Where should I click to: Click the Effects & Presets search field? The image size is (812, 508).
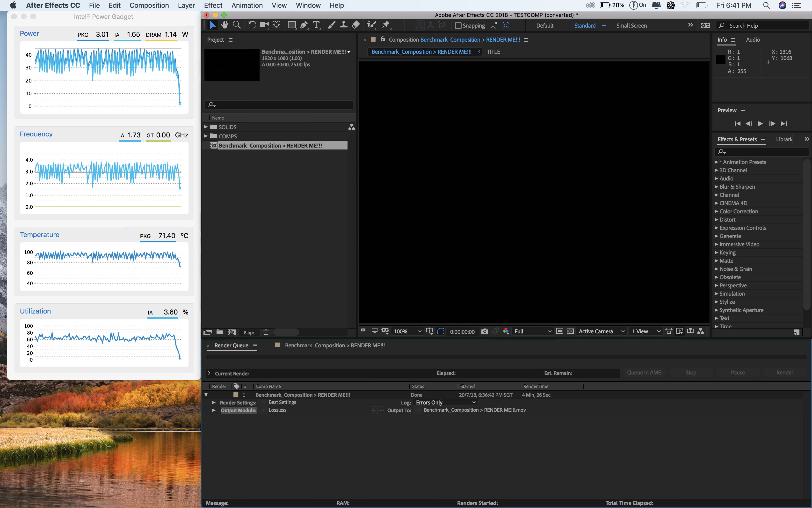point(761,152)
